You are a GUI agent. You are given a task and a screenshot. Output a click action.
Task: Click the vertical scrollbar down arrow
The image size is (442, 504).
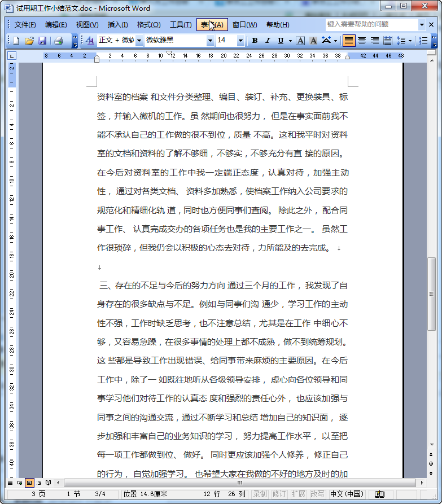click(x=432, y=445)
